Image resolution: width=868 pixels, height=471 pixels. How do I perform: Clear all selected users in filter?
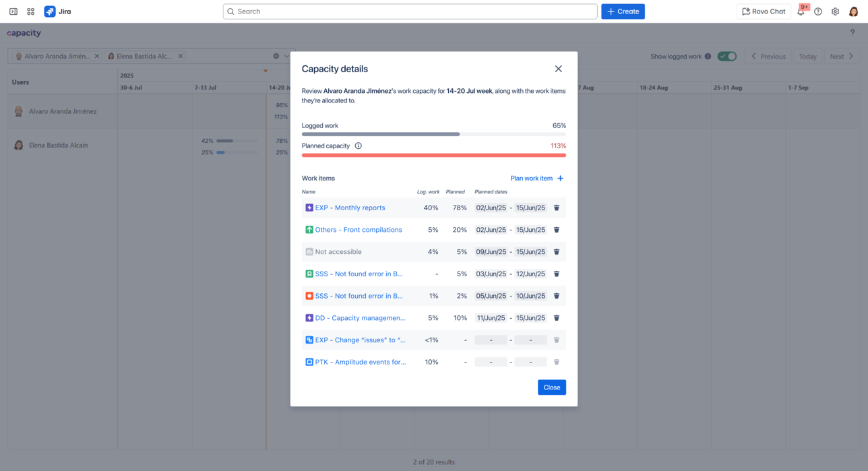276,56
